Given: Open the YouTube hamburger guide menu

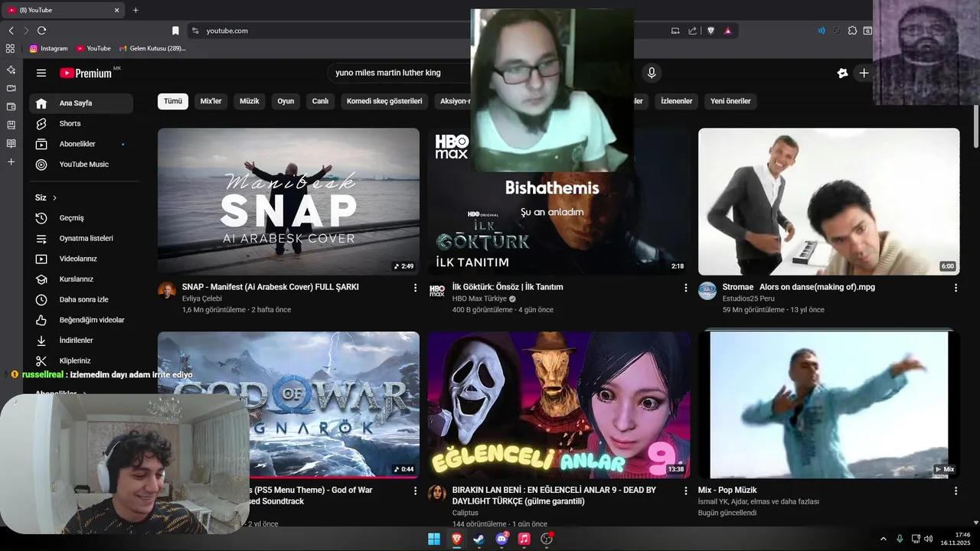Looking at the screenshot, I should coord(41,73).
